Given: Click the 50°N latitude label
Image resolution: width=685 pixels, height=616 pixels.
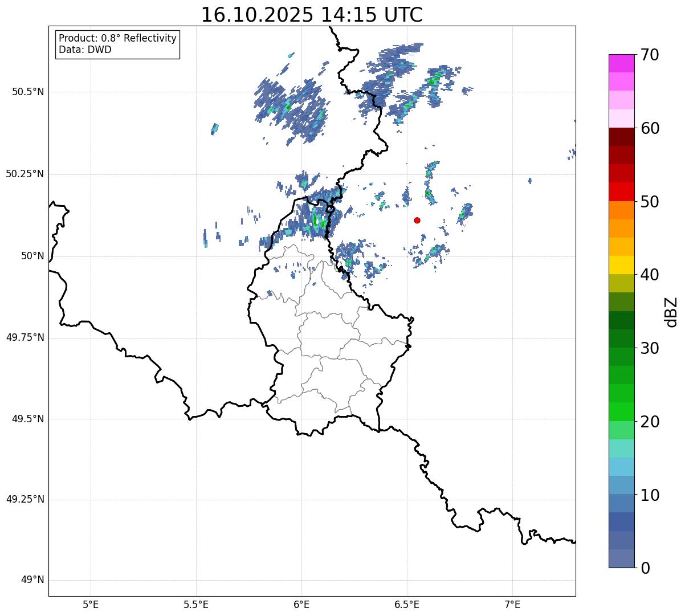Looking at the screenshot, I should [32, 256].
